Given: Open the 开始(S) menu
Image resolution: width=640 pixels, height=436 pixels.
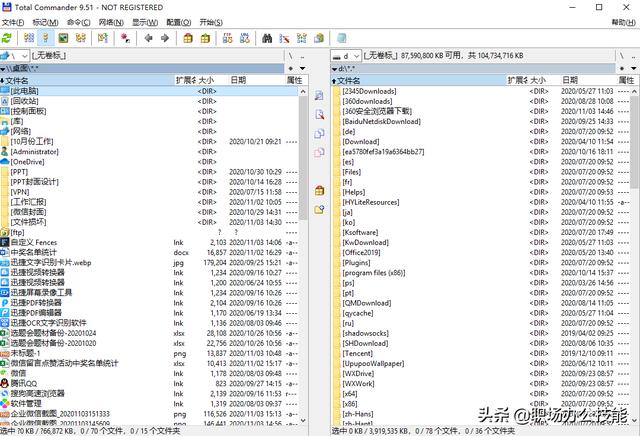Looking at the screenshot, I should [211, 22].
